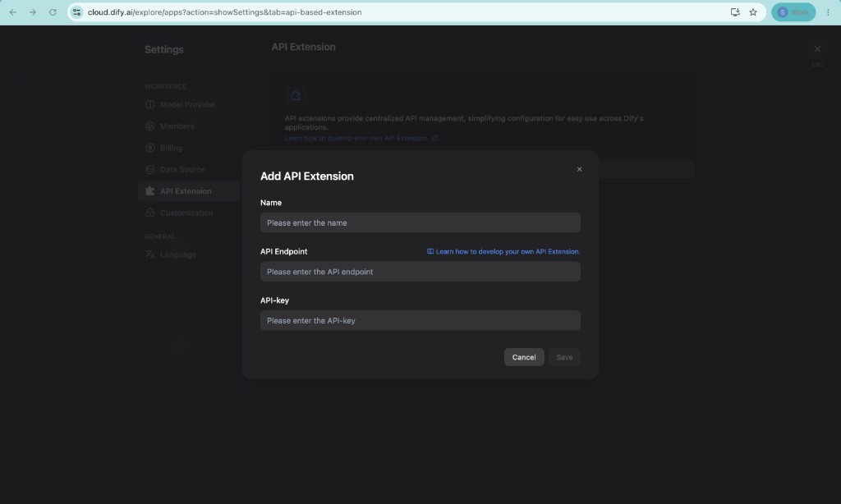The width and height of the screenshot is (841, 504).
Task: Click the book icon beside the dialog link
Action: click(430, 251)
